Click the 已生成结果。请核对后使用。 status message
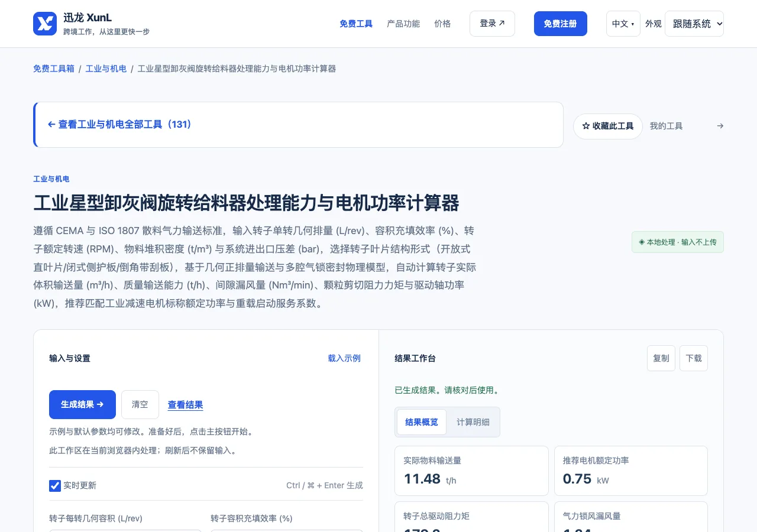This screenshot has width=757, height=532. tap(447, 390)
